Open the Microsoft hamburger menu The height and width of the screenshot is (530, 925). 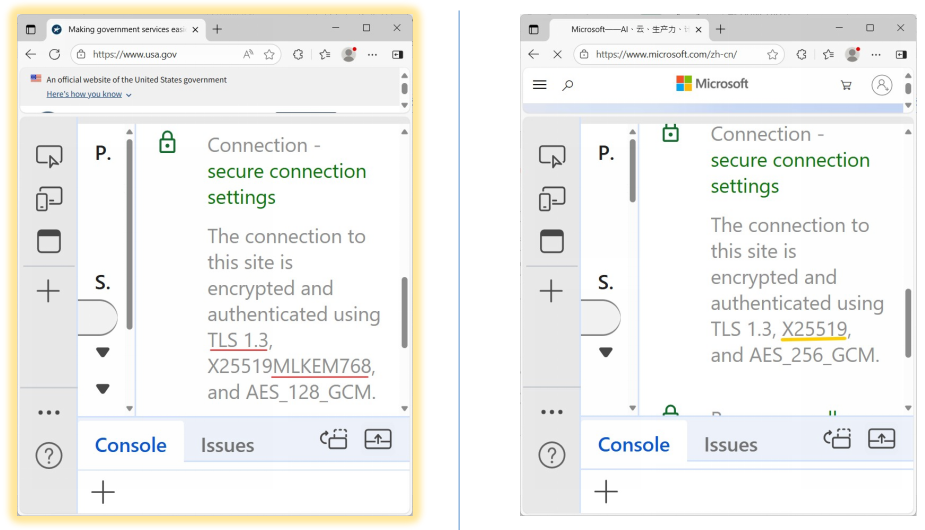click(540, 85)
